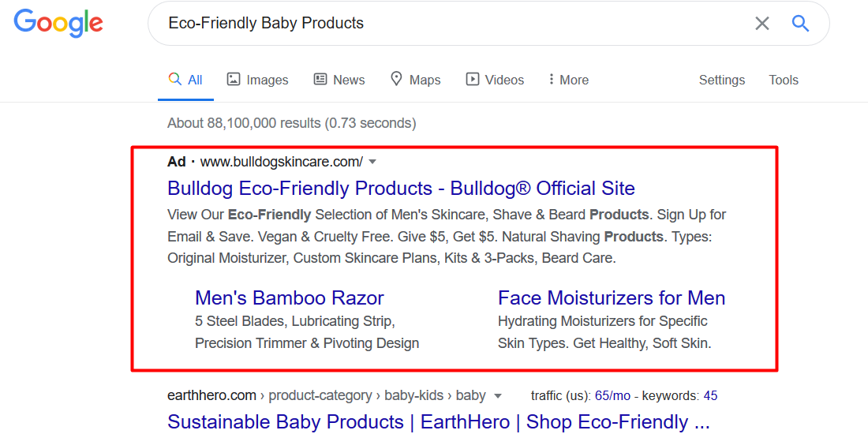The width and height of the screenshot is (868, 434).
Task: Click the News tab newspaper icon
Action: 320,79
